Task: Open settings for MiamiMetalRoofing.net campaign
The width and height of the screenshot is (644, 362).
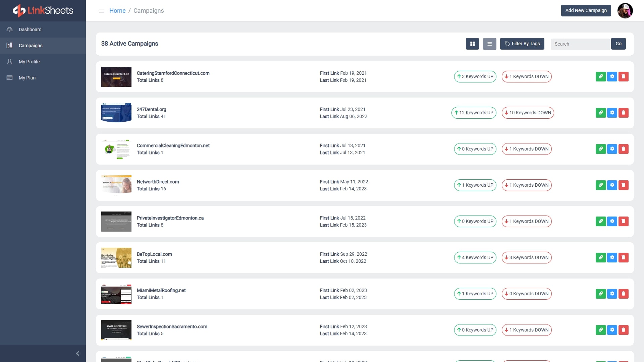Action: click(x=612, y=294)
